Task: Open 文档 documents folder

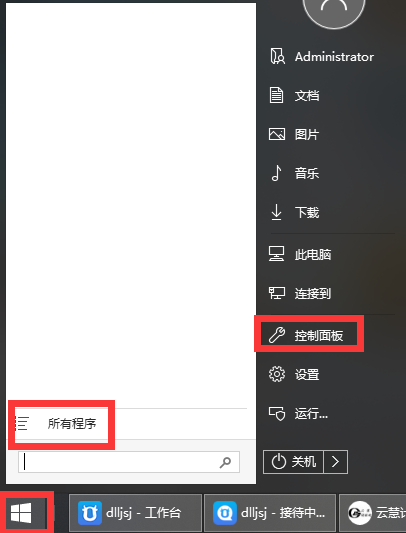Action: (x=294, y=96)
